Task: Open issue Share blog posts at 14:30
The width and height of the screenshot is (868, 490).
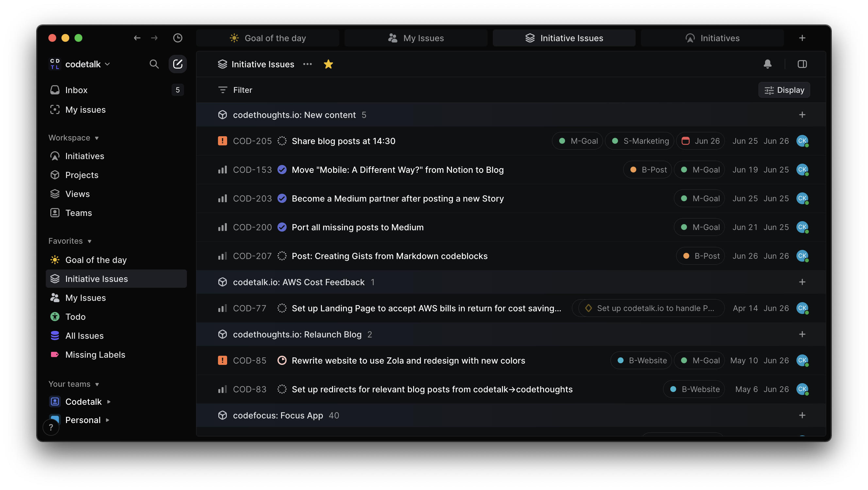Action: point(343,141)
